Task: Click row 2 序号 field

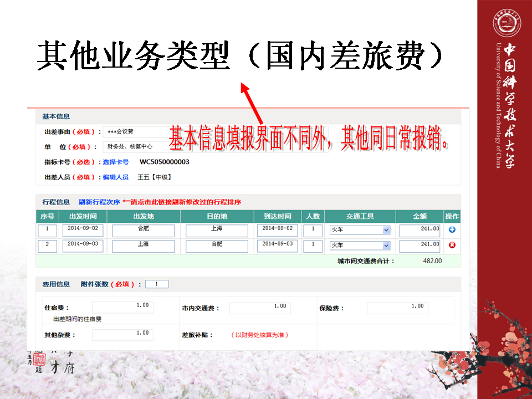Action: (47, 246)
